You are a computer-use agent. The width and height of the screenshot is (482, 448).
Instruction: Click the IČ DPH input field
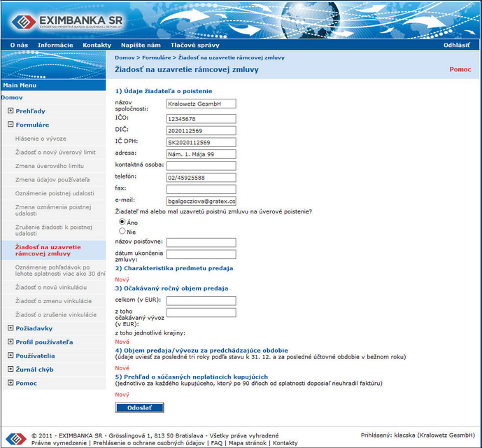[x=201, y=142]
